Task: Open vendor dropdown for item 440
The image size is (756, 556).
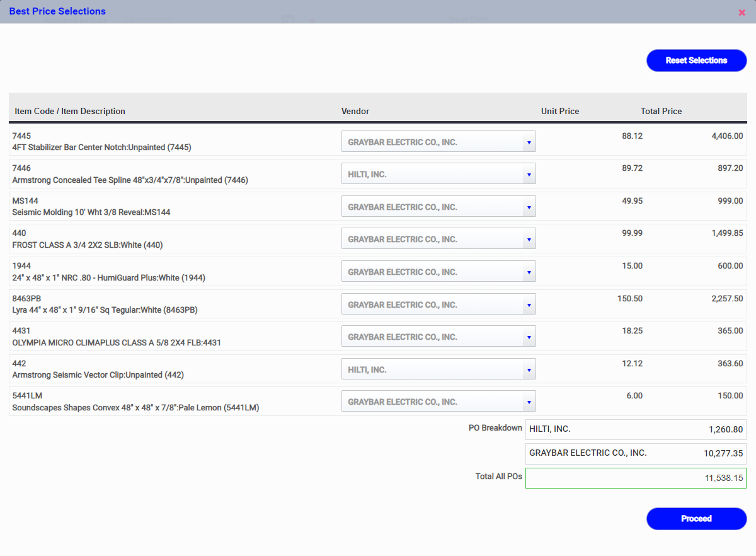Action: (438, 239)
